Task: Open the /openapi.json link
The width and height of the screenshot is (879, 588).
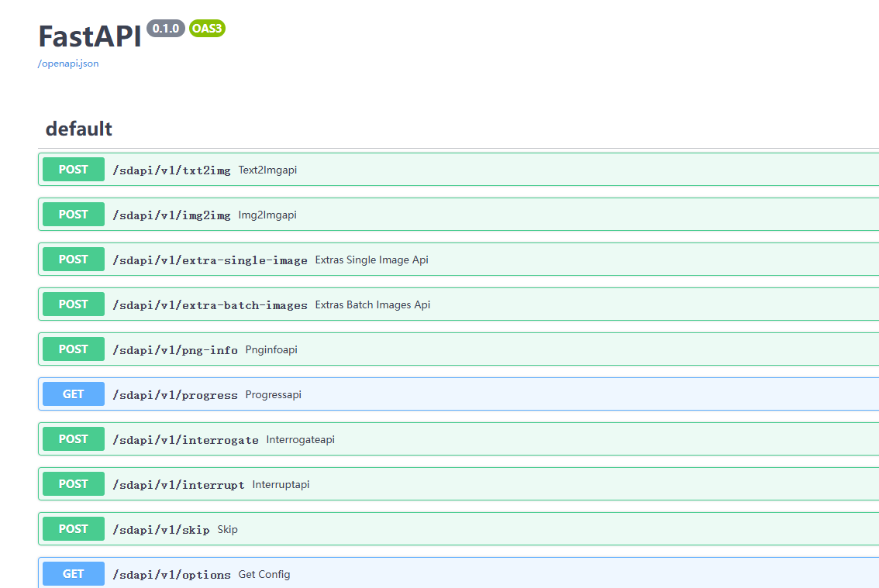Action: tap(68, 64)
